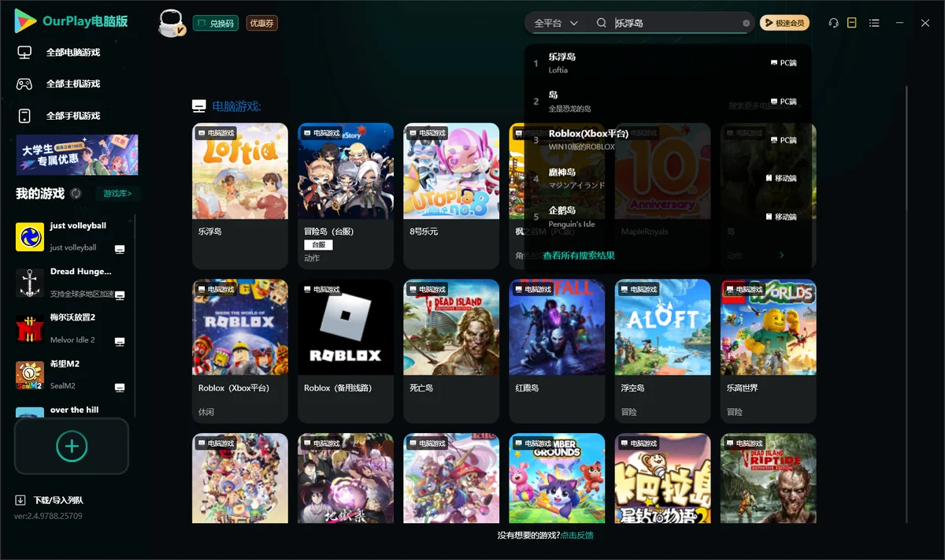
Task: Click the user avatar icon
Action: pyautogui.click(x=172, y=24)
